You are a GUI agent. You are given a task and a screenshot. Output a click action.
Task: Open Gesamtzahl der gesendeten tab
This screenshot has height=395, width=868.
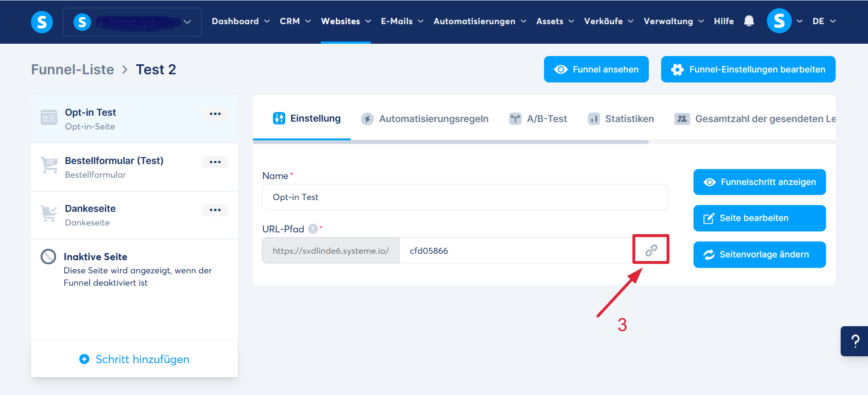(755, 119)
